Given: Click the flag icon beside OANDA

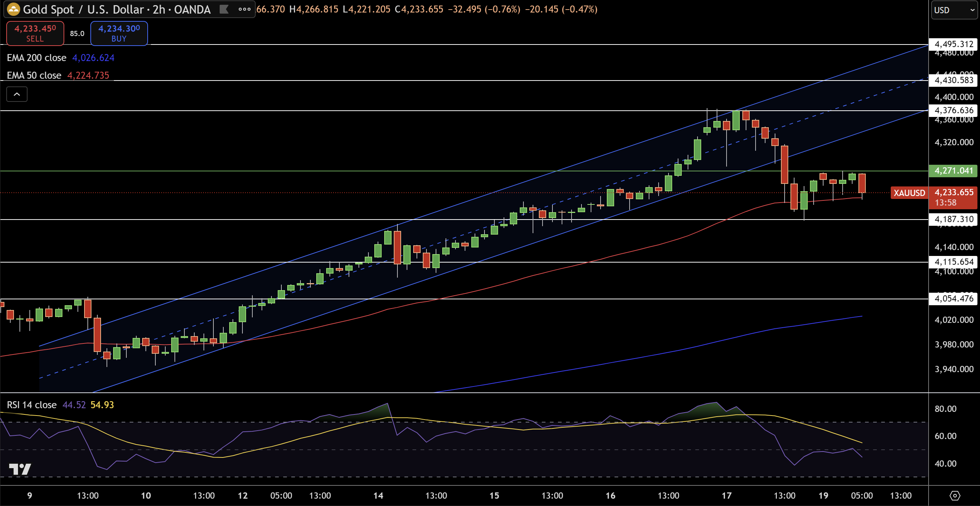Looking at the screenshot, I should coord(224,9).
